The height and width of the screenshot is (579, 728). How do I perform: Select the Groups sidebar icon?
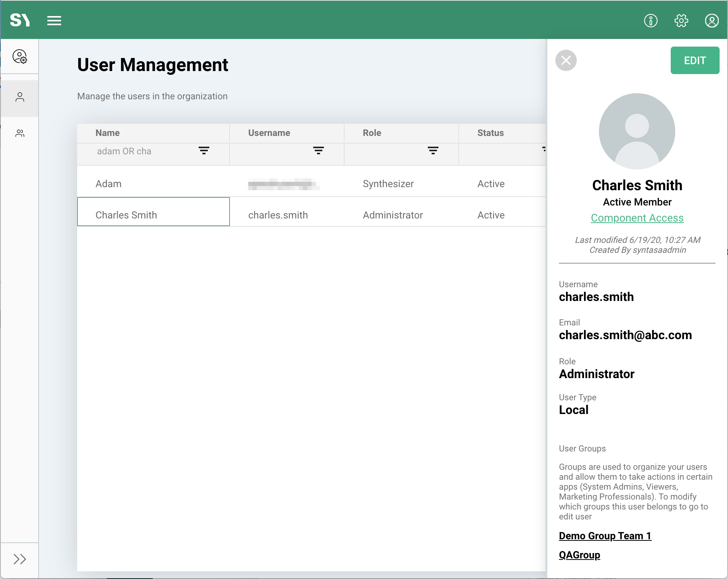[x=20, y=133]
